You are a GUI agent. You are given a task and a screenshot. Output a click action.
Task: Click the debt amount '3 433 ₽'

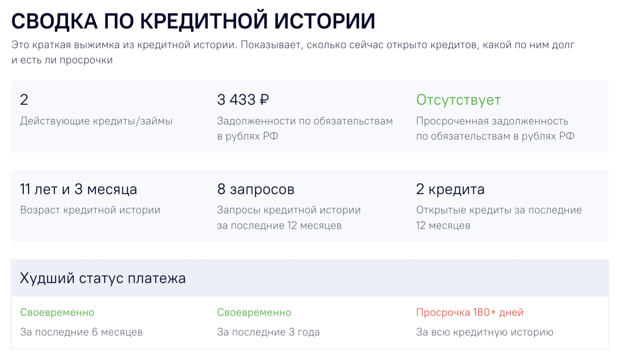243,100
